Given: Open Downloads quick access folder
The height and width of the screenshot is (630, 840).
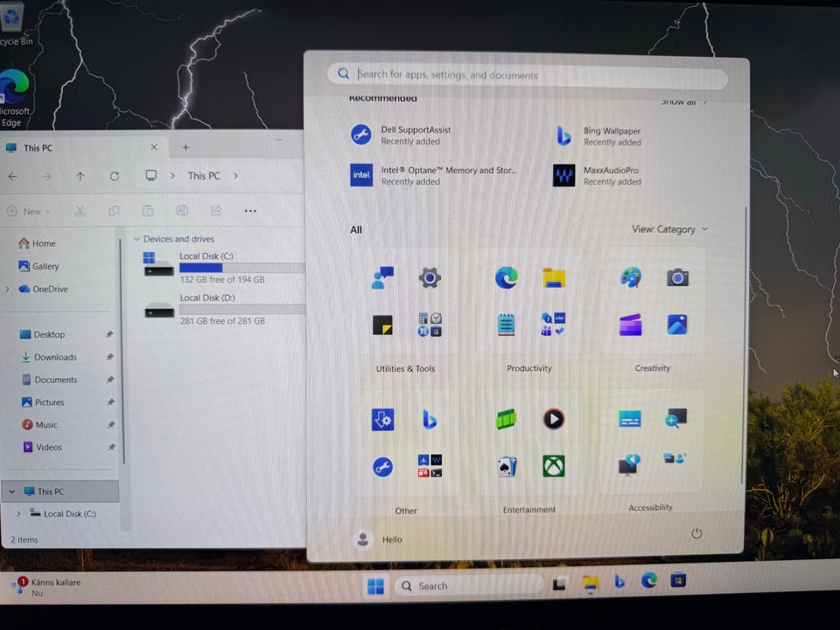Looking at the screenshot, I should coord(49,357).
